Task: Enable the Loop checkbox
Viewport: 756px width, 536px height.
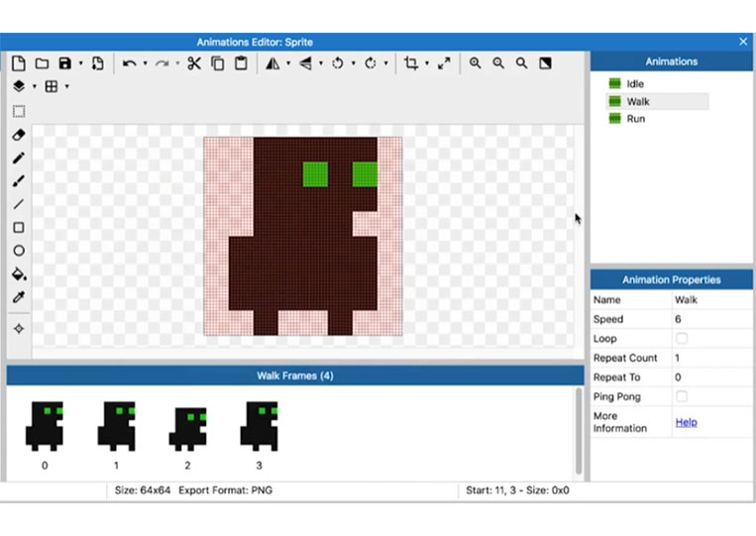Action: [682, 339]
